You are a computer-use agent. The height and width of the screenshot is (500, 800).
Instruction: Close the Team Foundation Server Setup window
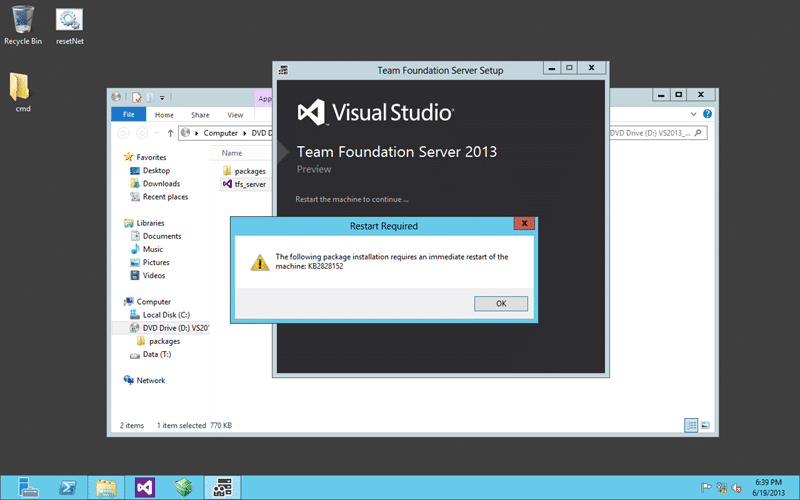coord(591,68)
